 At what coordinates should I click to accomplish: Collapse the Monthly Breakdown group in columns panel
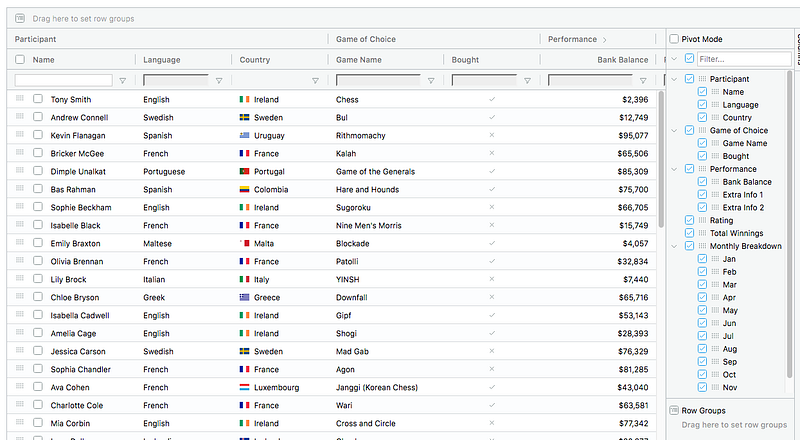coord(675,246)
